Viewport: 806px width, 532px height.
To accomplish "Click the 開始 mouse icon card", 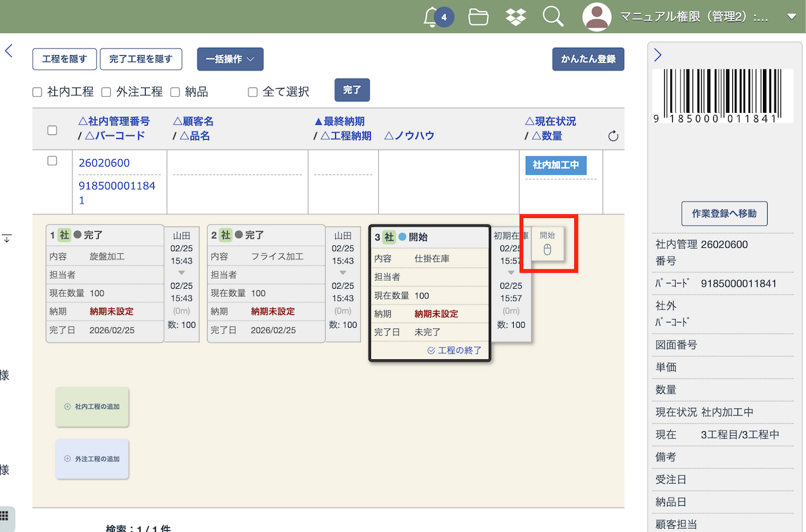I will point(547,244).
